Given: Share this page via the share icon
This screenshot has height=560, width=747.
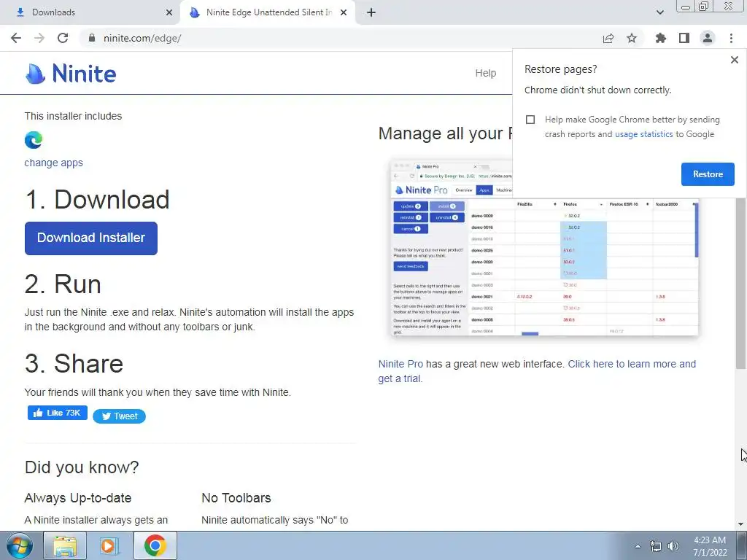Looking at the screenshot, I should 608,38.
